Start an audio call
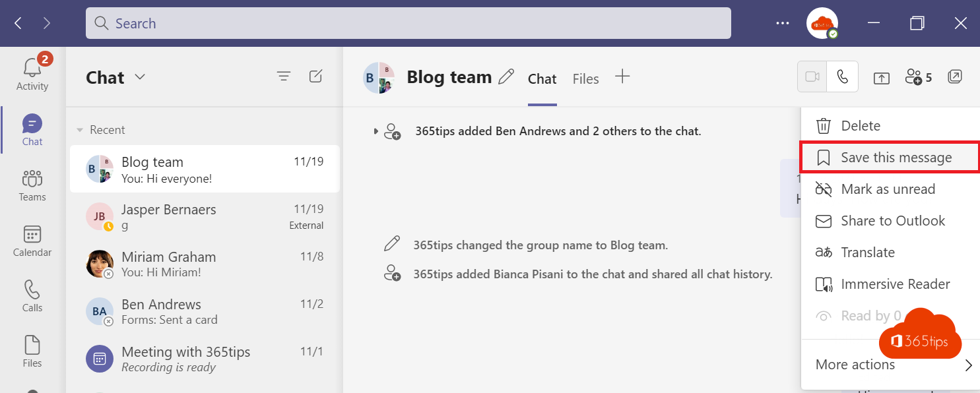980x393 pixels. pyautogui.click(x=843, y=77)
